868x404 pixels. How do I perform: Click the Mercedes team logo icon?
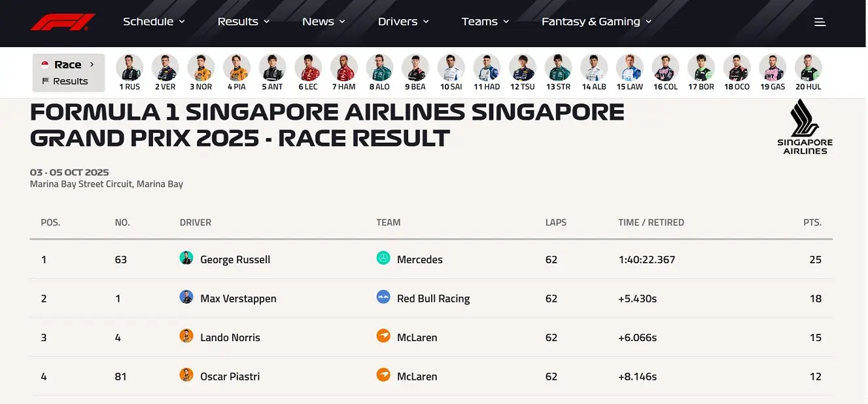(383, 259)
